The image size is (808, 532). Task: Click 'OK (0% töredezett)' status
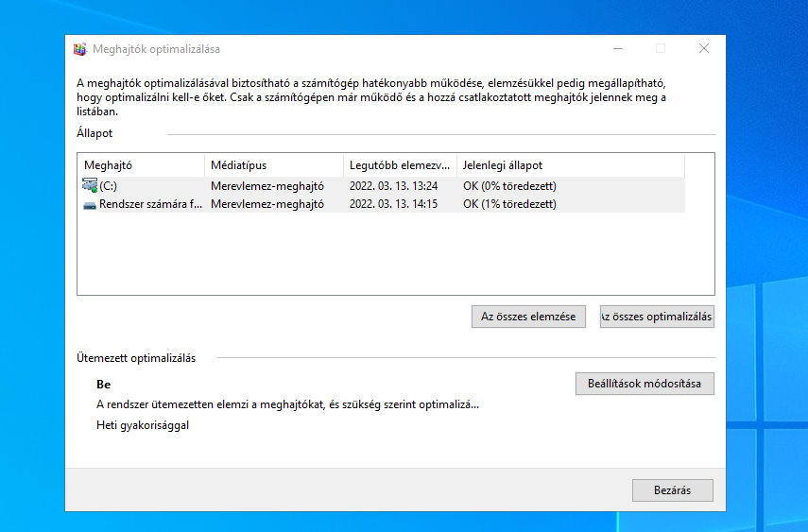(509, 186)
